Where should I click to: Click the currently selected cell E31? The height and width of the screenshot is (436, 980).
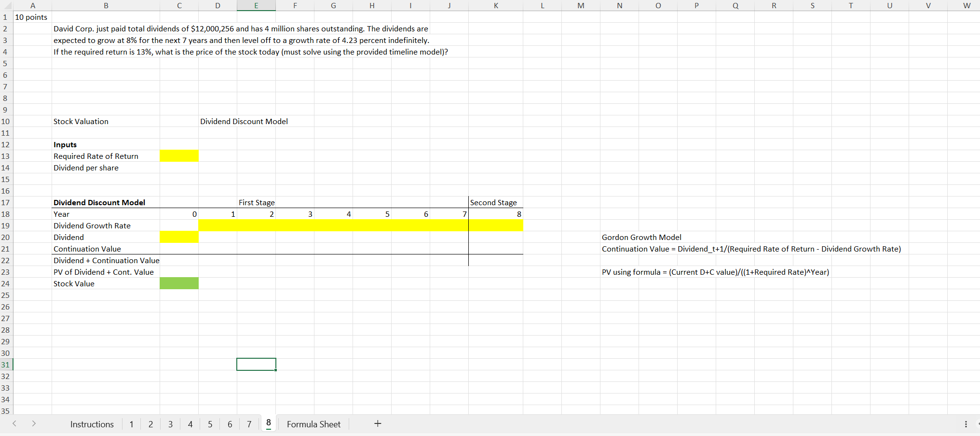click(257, 365)
